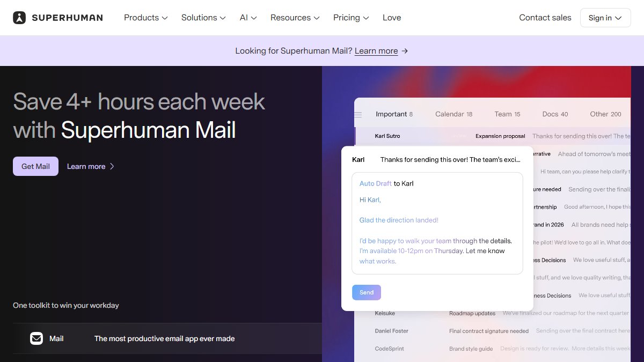
Task: Select the Team tab
Action: 508,114
